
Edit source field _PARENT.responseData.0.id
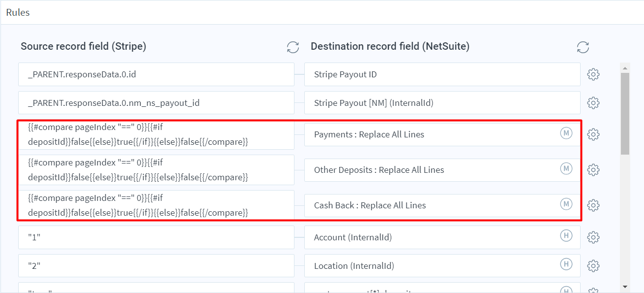point(156,74)
